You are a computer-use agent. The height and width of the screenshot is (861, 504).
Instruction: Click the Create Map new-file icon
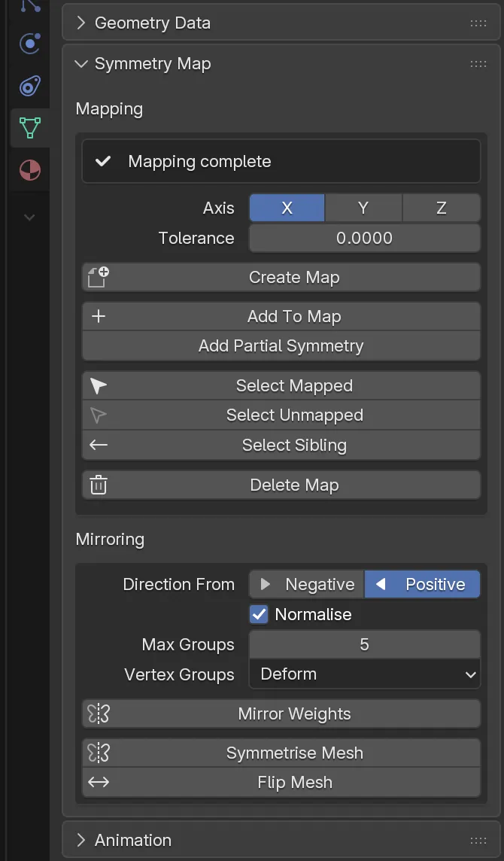(x=99, y=277)
